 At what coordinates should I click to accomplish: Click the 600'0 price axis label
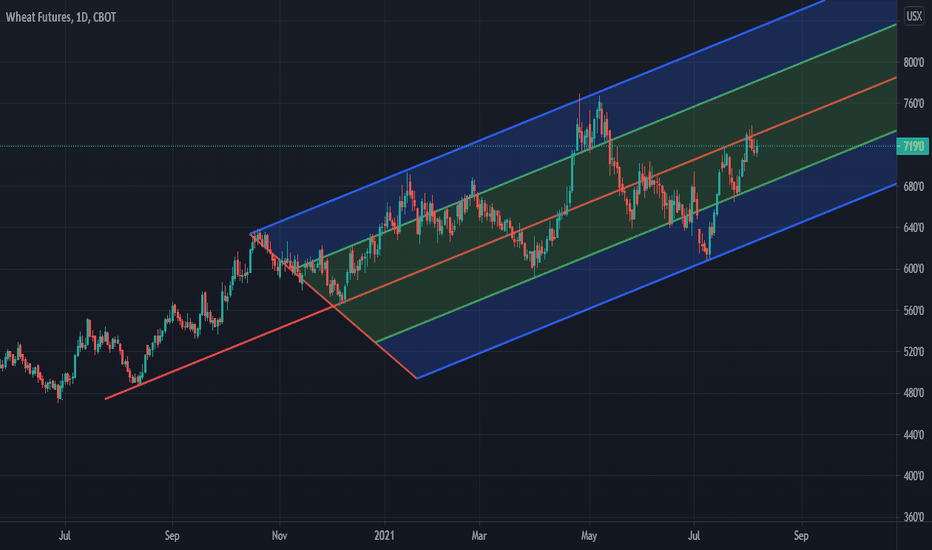coord(914,269)
